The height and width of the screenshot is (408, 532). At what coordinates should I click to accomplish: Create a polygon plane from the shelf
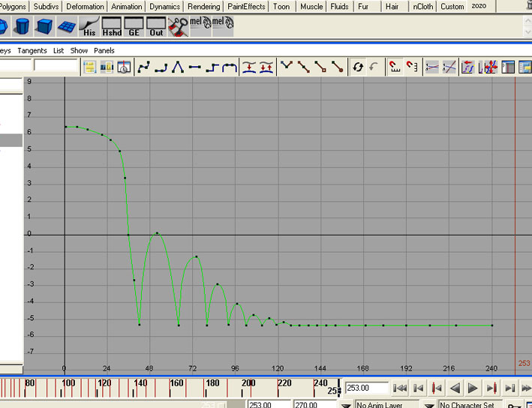(x=67, y=26)
